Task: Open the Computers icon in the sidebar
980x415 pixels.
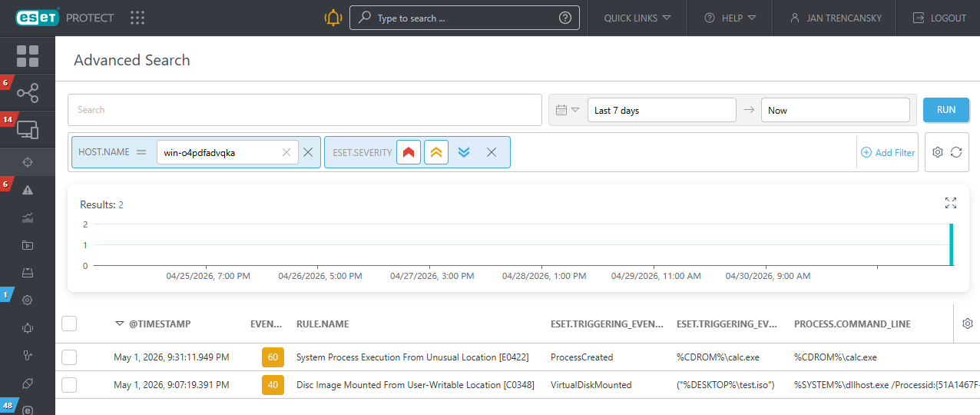Action: (28, 130)
